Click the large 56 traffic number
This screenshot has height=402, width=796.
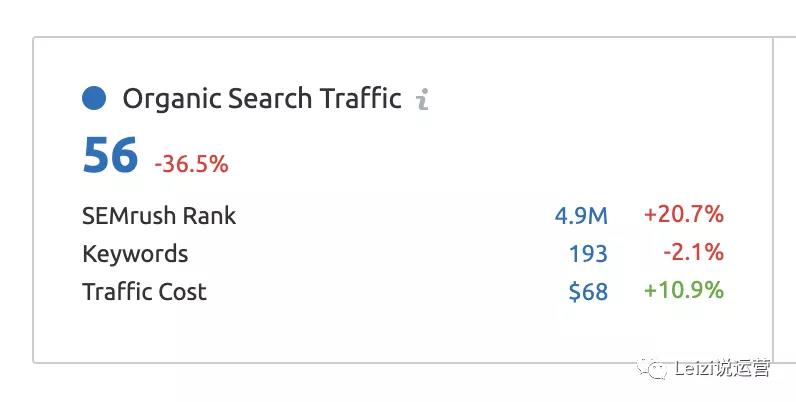110,155
